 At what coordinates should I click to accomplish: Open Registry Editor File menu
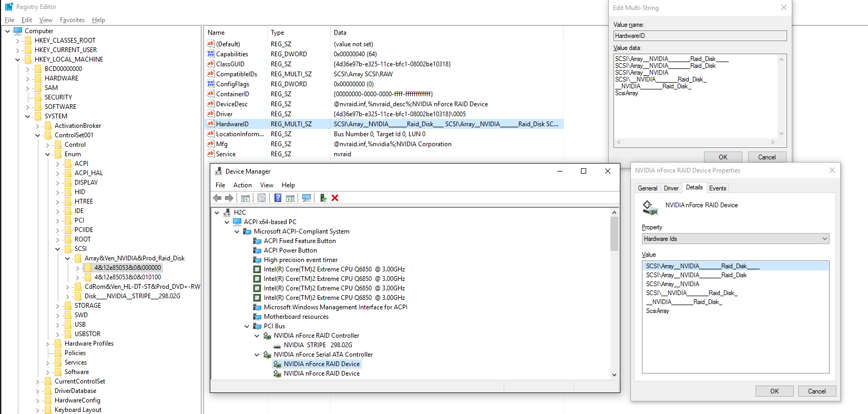click(9, 20)
